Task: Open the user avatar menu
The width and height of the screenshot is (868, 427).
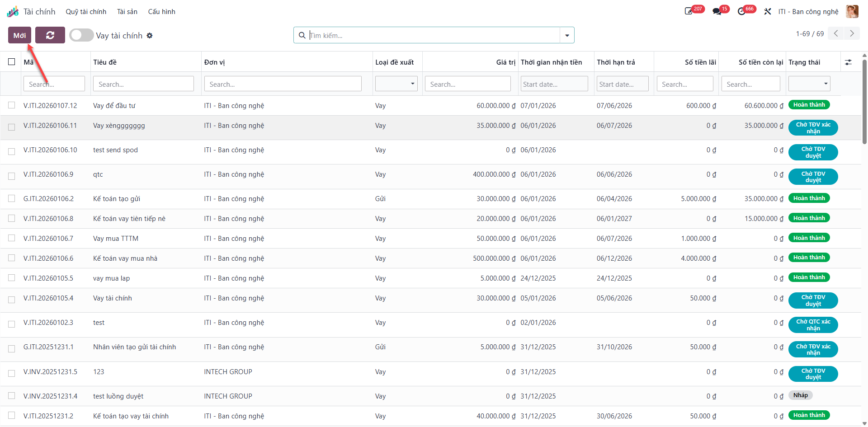Action: coord(852,11)
